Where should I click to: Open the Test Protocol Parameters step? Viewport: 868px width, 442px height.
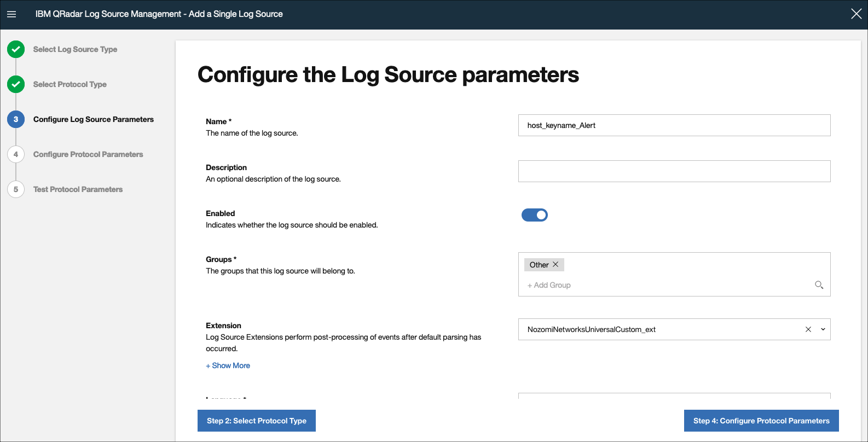coord(78,189)
